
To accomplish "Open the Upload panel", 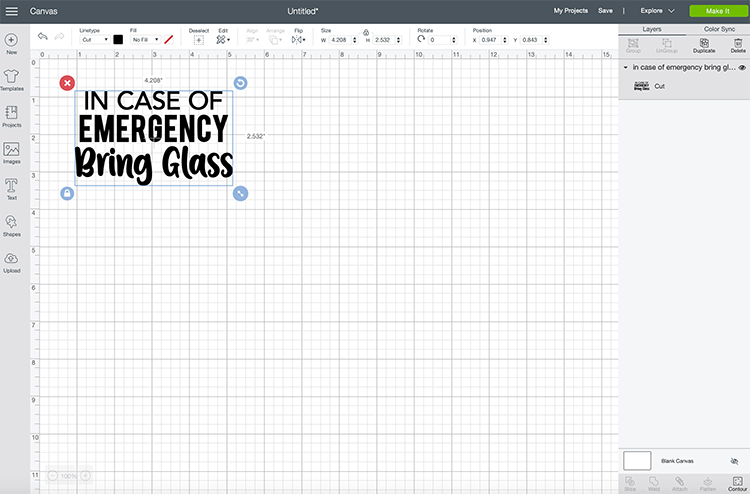I will pos(11,262).
